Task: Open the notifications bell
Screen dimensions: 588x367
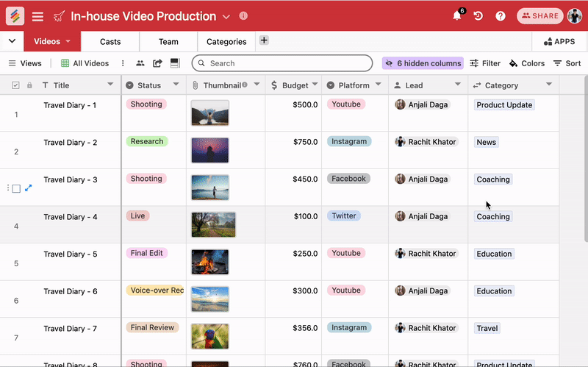Action: pos(456,15)
